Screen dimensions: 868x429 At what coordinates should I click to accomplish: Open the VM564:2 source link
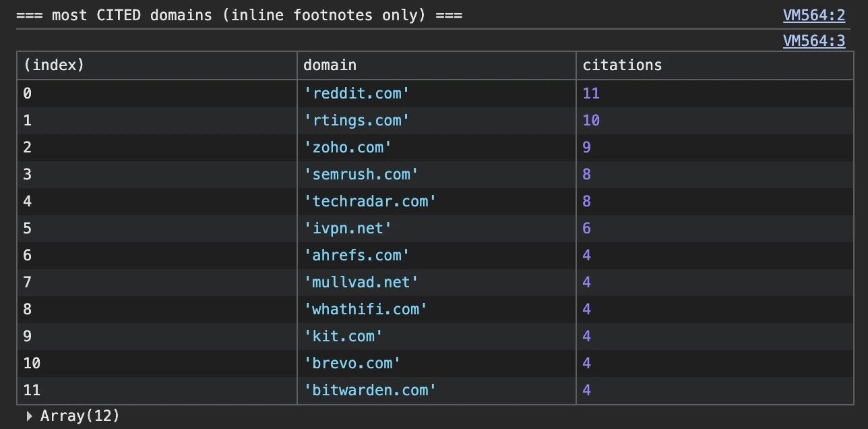coord(814,15)
